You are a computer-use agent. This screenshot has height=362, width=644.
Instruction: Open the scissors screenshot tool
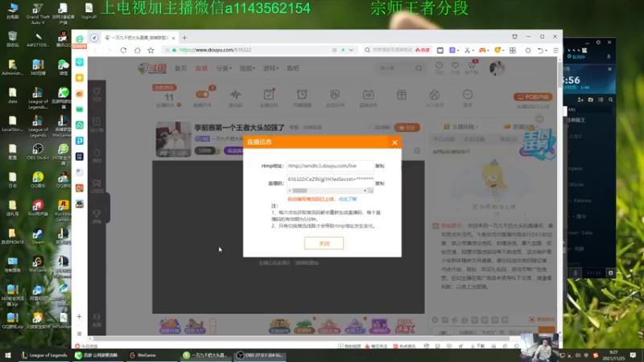[467, 50]
